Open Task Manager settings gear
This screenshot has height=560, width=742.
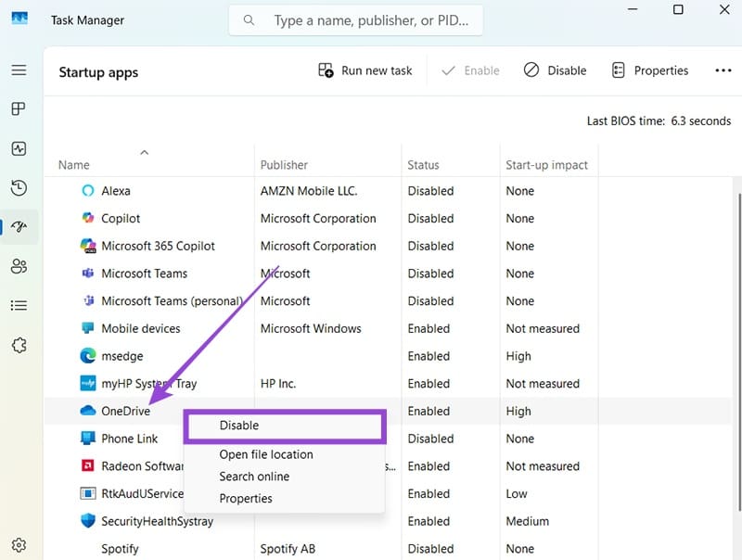pos(19,544)
